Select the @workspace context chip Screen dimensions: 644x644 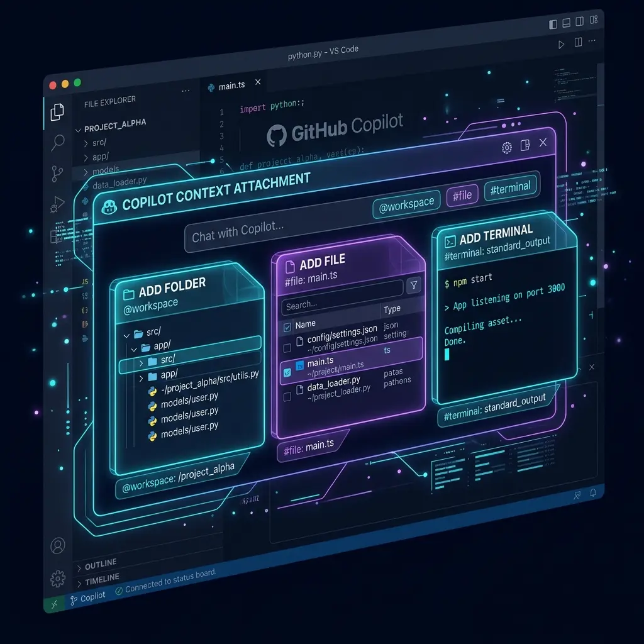click(x=406, y=204)
